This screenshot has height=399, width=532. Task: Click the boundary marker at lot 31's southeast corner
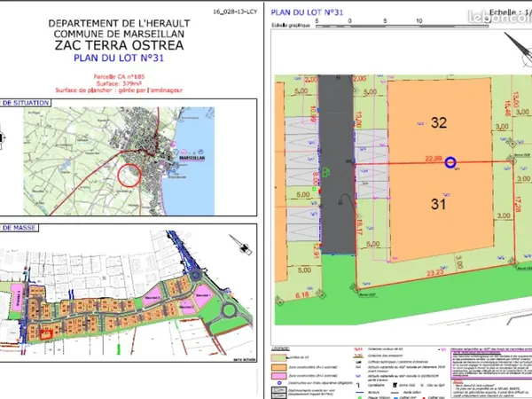coord(514,262)
